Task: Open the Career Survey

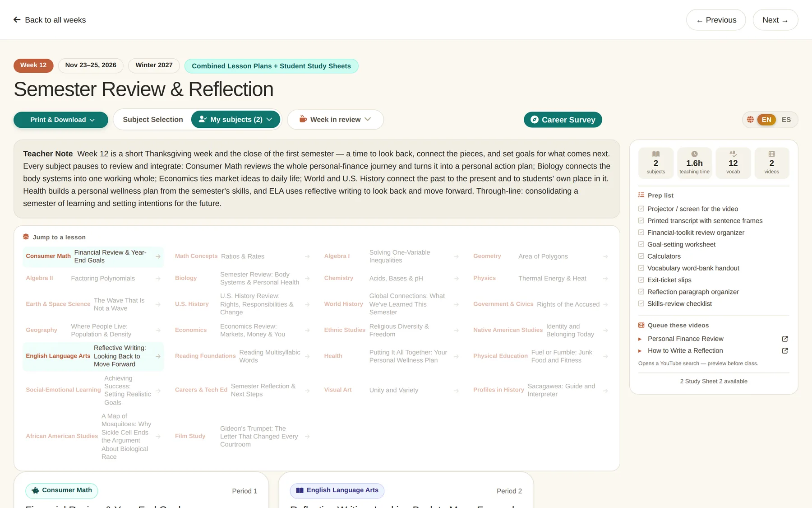Action: (563, 120)
